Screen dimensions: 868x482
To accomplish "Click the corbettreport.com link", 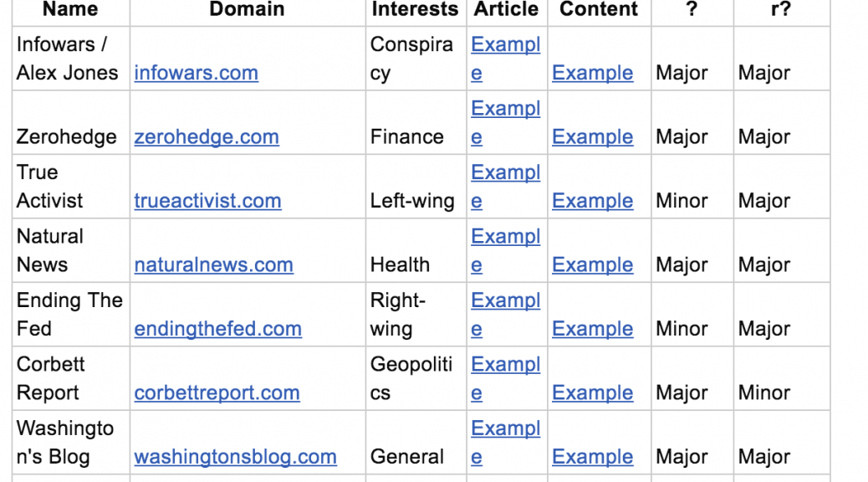I will 217,392.
